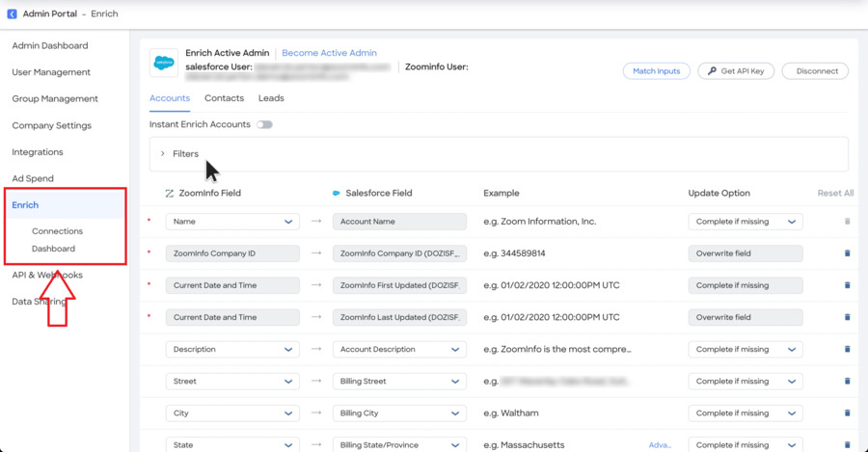
Task: Select Enrich in the sidebar
Action: click(25, 204)
